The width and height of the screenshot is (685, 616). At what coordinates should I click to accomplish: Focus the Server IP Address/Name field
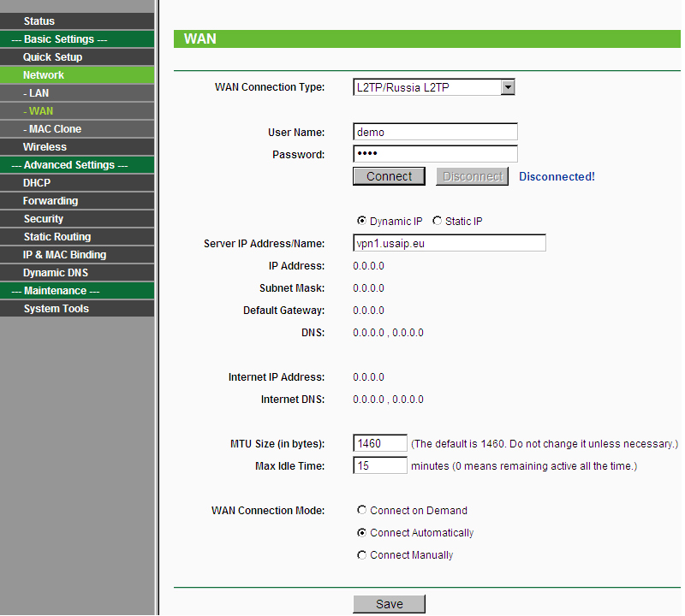tap(449, 243)
